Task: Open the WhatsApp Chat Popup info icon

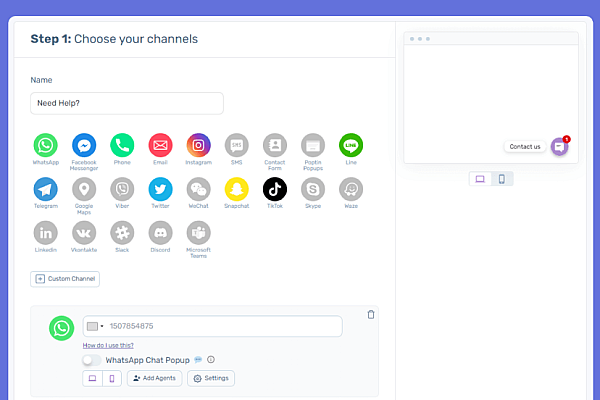Action: 211,359
